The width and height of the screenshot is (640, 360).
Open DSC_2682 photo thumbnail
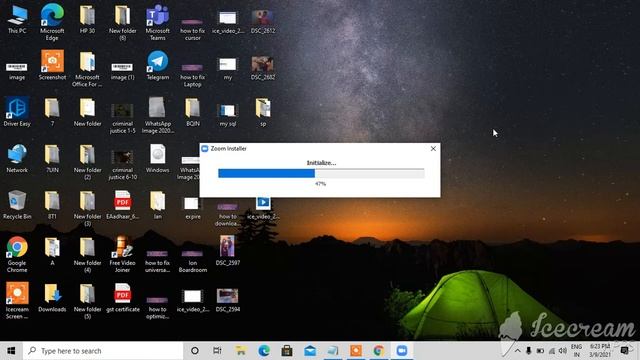pyautogui.click(x=263, y=68)
